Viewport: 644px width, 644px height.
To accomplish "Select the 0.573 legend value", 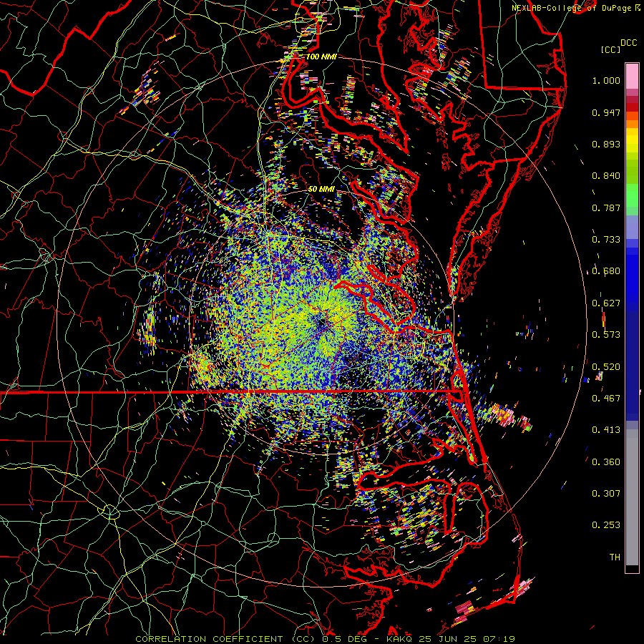I will 606,335.
